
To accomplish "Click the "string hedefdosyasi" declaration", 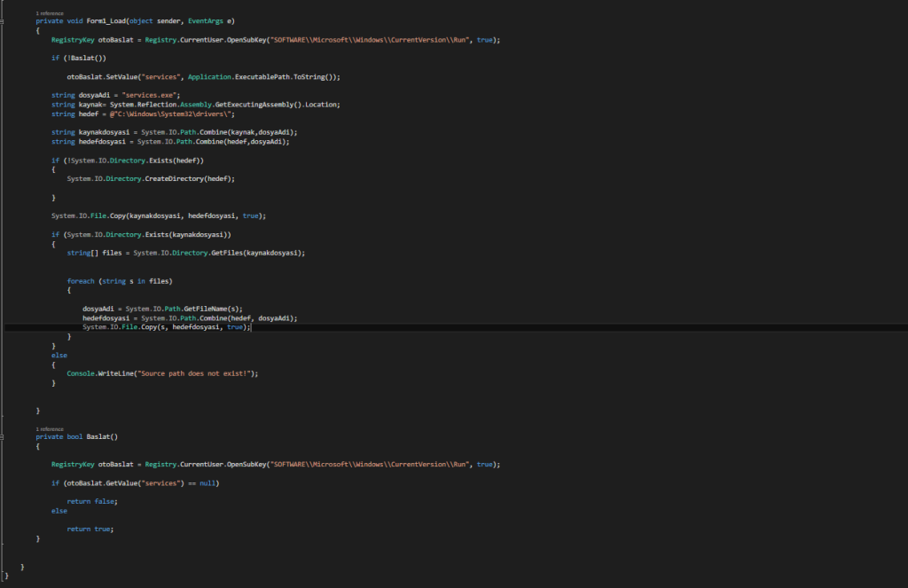I will coord(89,142).
